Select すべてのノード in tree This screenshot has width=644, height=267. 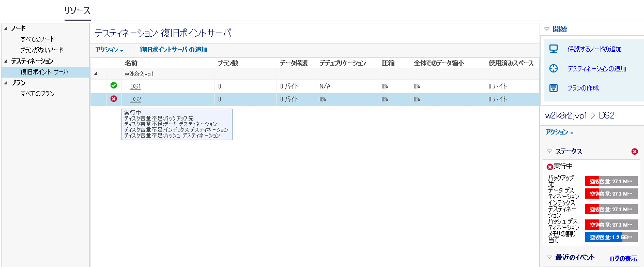click(x=37, y=39)
